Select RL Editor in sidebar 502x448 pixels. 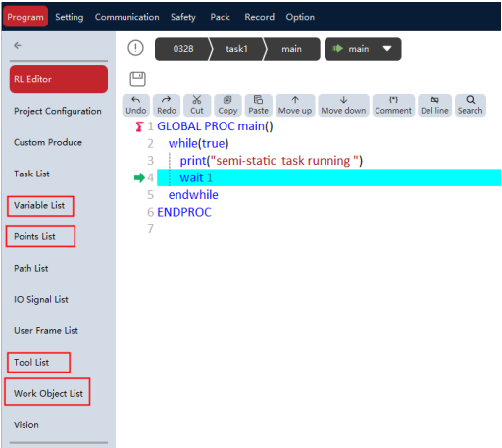pyautogui.click(x=59, y=79)
